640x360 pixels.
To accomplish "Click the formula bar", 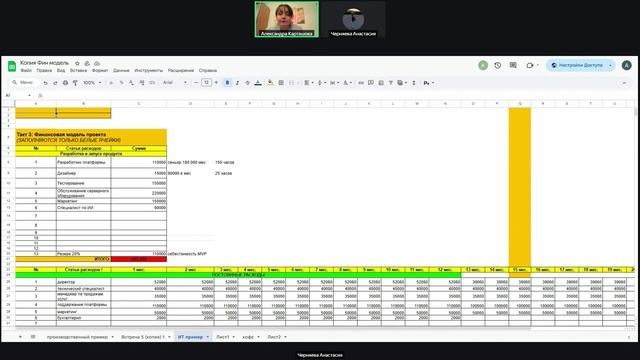I will [339, 96].
